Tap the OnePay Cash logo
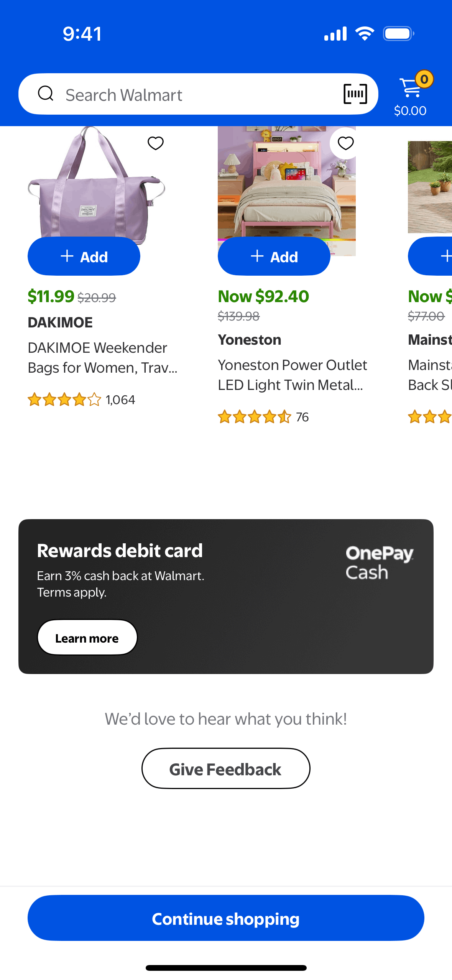This screenshot has width=452, height=980. [x=379, y=562]
